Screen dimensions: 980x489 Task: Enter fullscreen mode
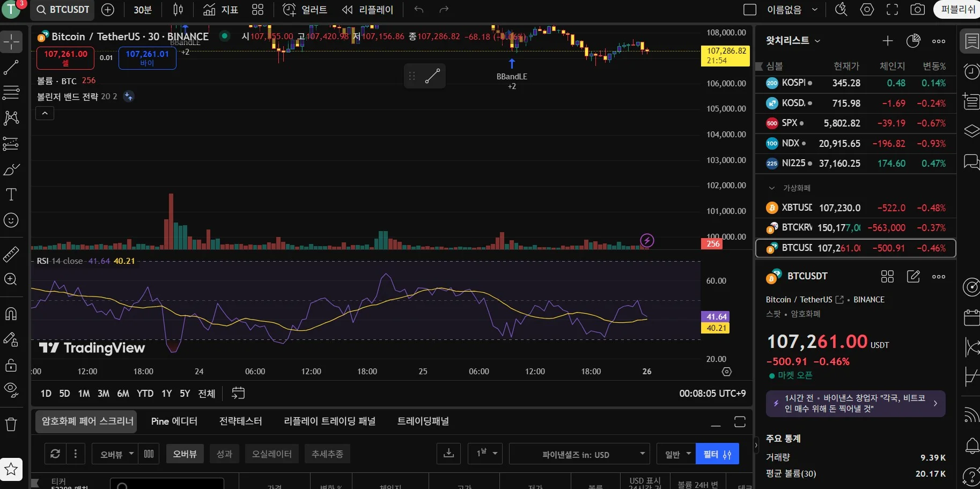[x=892, y=10]
